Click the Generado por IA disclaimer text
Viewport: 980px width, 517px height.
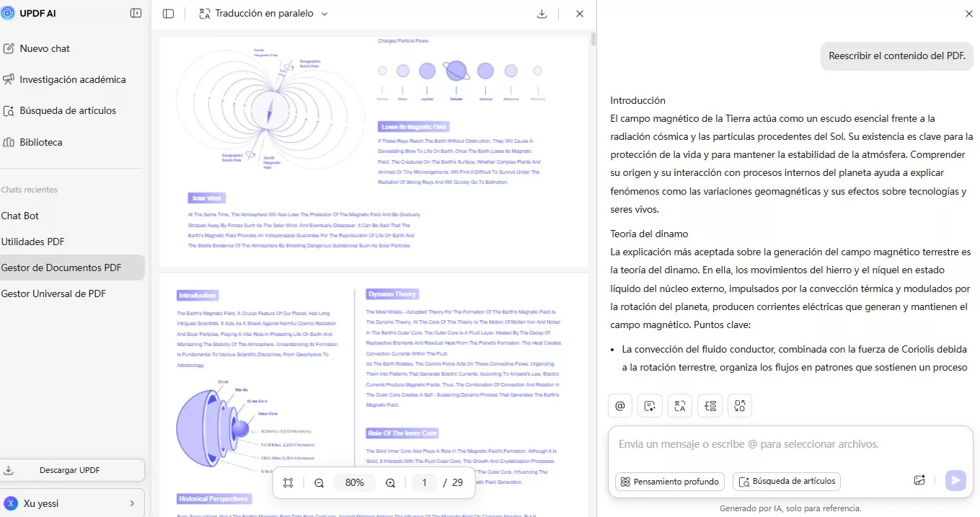[x=790, y=508]
